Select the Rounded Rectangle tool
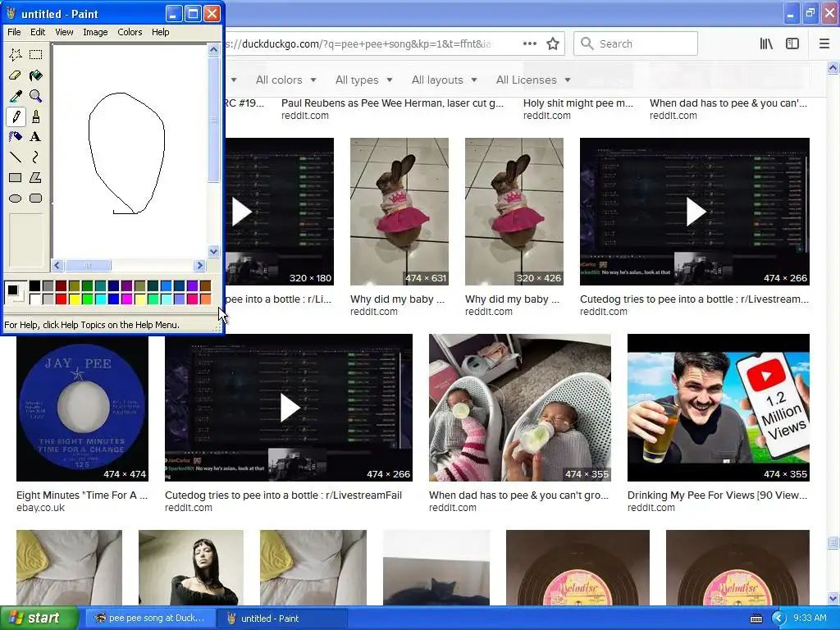This screenshot has height=630, width=840. (36, 199)
